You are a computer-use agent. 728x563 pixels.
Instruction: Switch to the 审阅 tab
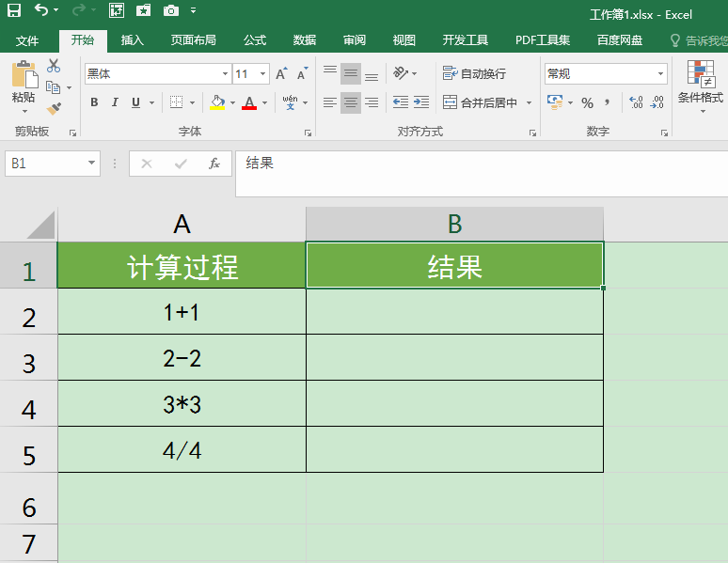pyautogui.click(x=355, y=40)
